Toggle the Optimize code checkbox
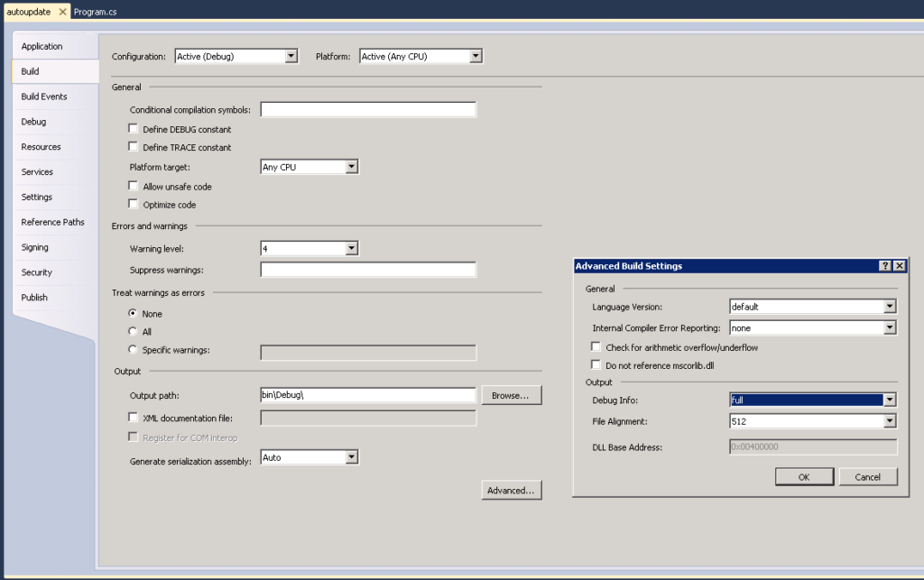The height and width of the screenshot is (580, 924). click(134, 205)
